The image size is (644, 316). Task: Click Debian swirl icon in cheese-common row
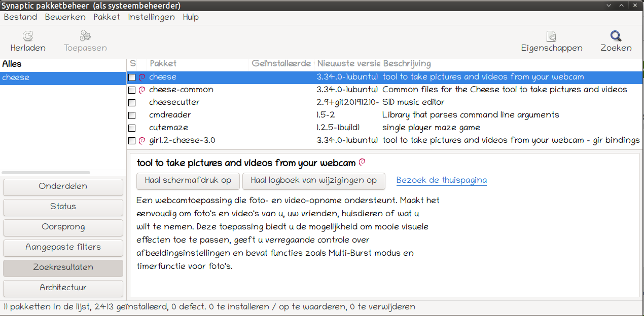[x=142, y=90]
